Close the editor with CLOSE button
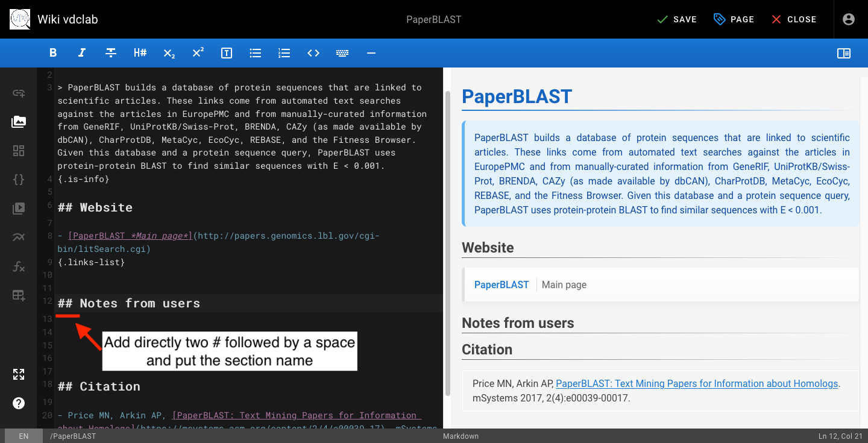The width and height of the screenshot is (868, 443). (794, 19)
